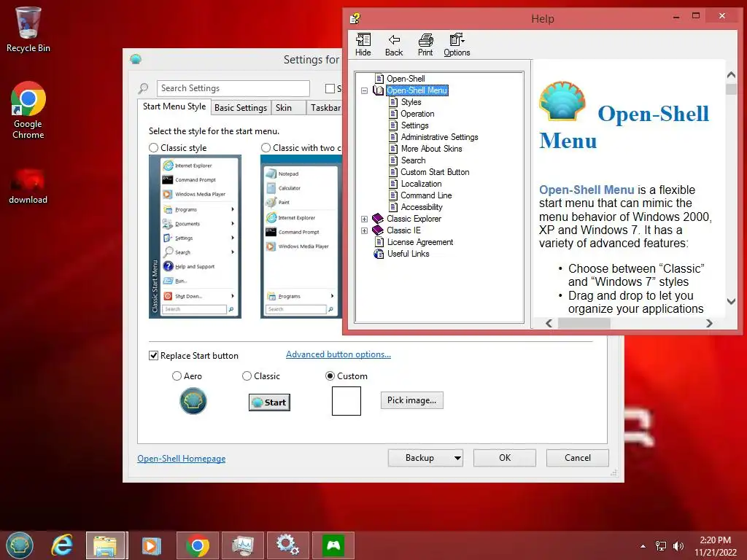Open the Custom Start Button help topic

coord(435,172)
